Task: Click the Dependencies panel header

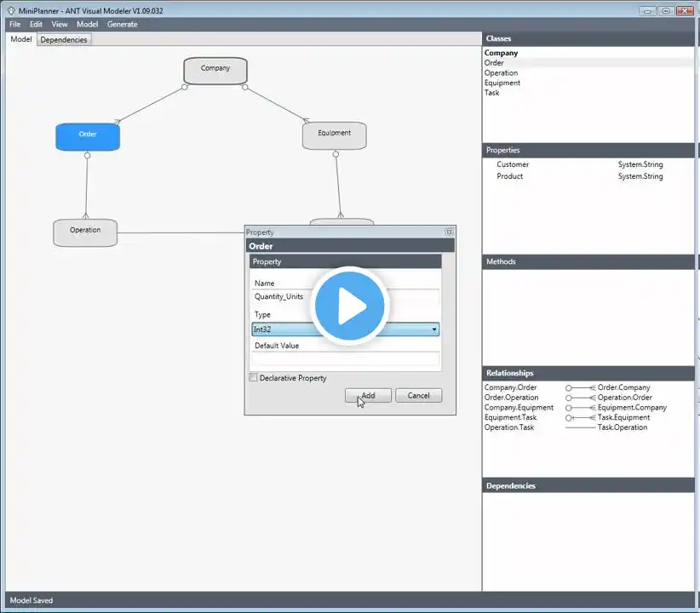Action: pos(588,486)
